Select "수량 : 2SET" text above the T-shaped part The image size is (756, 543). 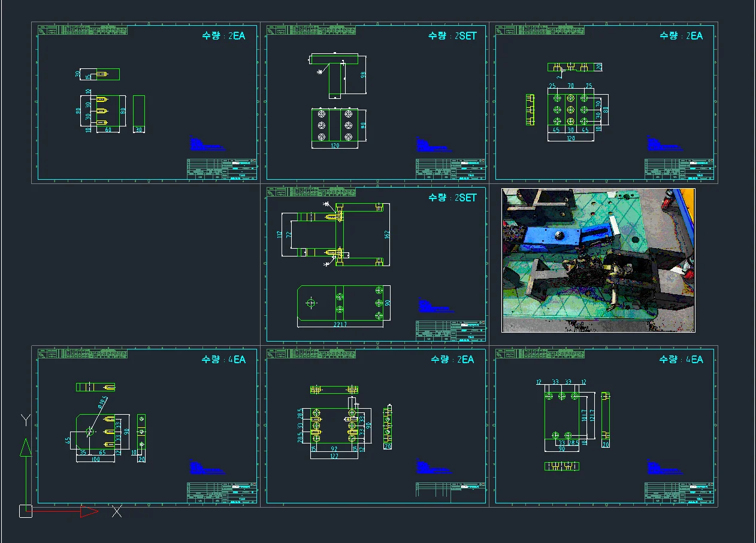(452, 36)
